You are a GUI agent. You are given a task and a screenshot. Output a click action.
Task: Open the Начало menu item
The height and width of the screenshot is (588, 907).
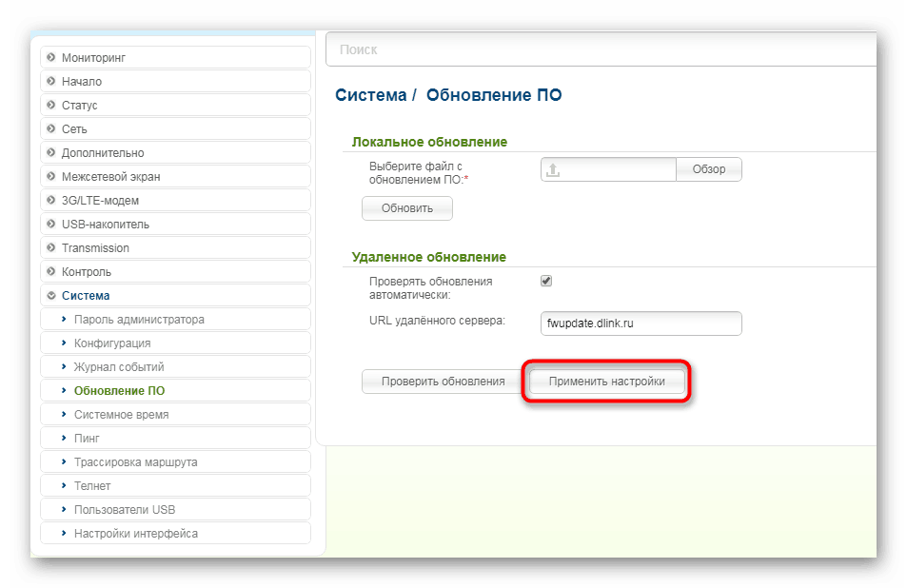point(175,81)
